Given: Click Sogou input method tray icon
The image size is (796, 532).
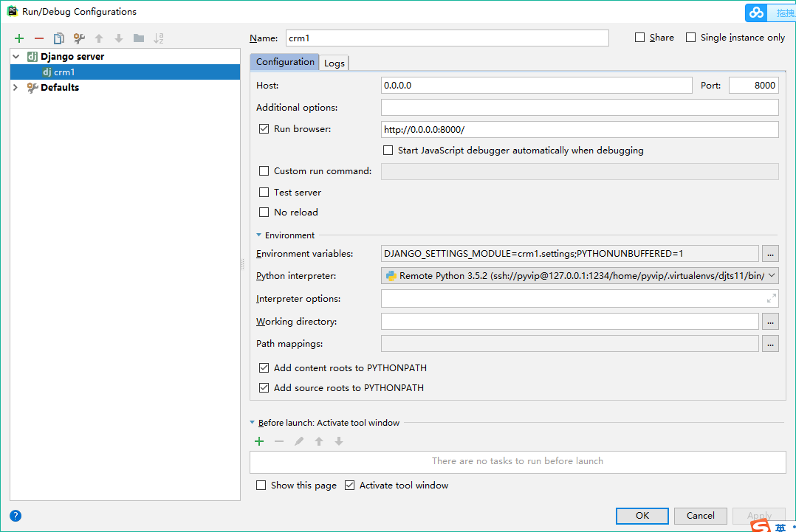Looking at the screenshot, I should coord(760,526).
